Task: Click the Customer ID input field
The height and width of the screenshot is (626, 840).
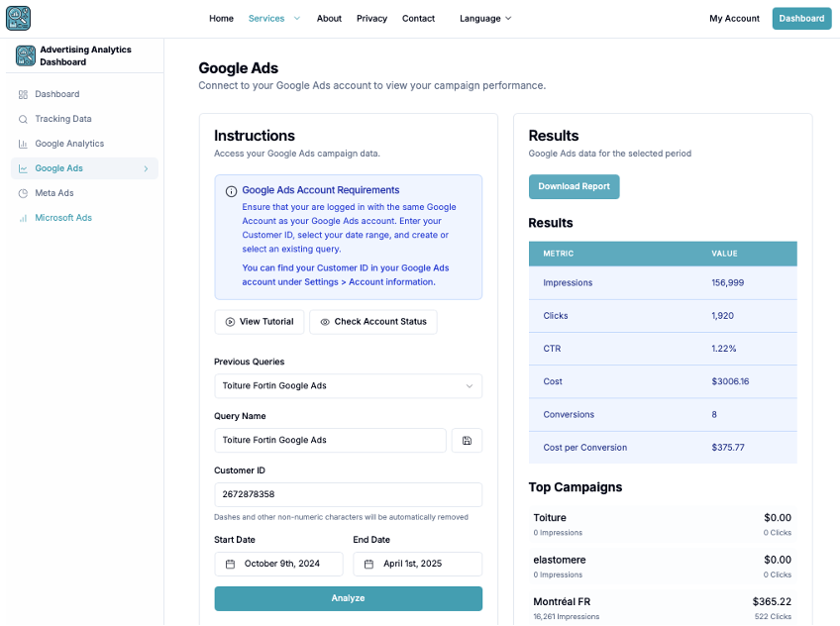Action: pos(349,494)
